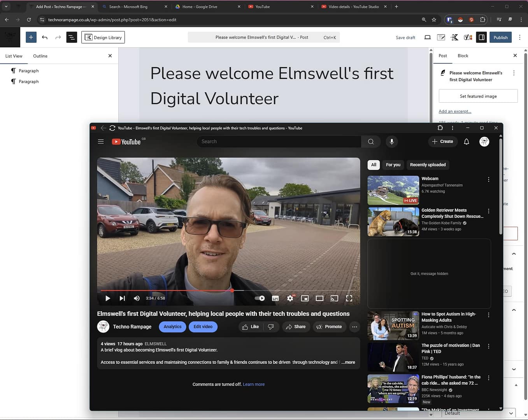The height and width of the screenshot is (420, 528).
Task: Open the Yoast SEO icon in toolbar
Action: (468, 37)
